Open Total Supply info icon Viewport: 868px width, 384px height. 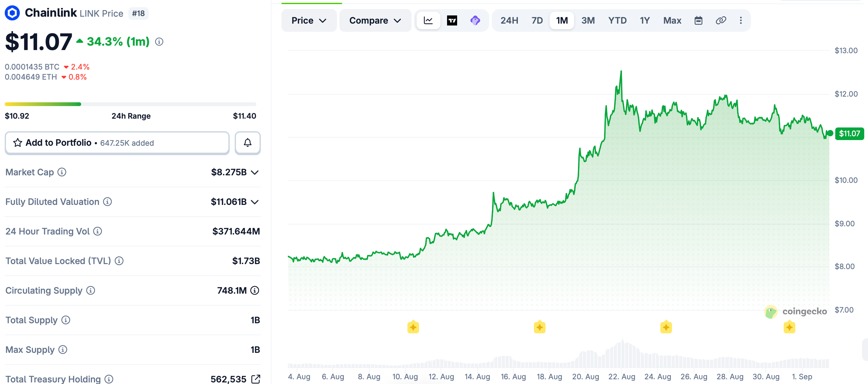pyautogui.click(x=66, y=320)
